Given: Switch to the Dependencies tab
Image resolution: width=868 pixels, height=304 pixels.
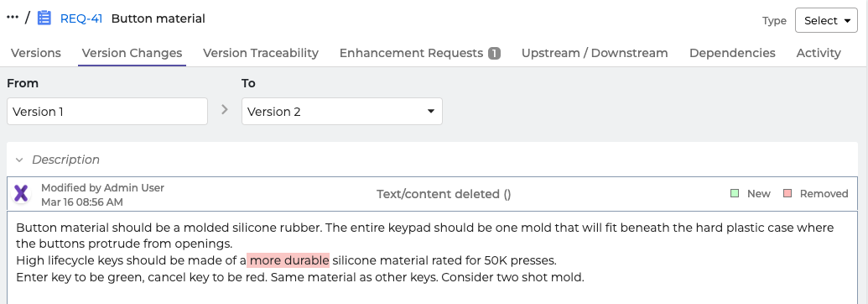Looking at the screenshot, I should [732, 53].
